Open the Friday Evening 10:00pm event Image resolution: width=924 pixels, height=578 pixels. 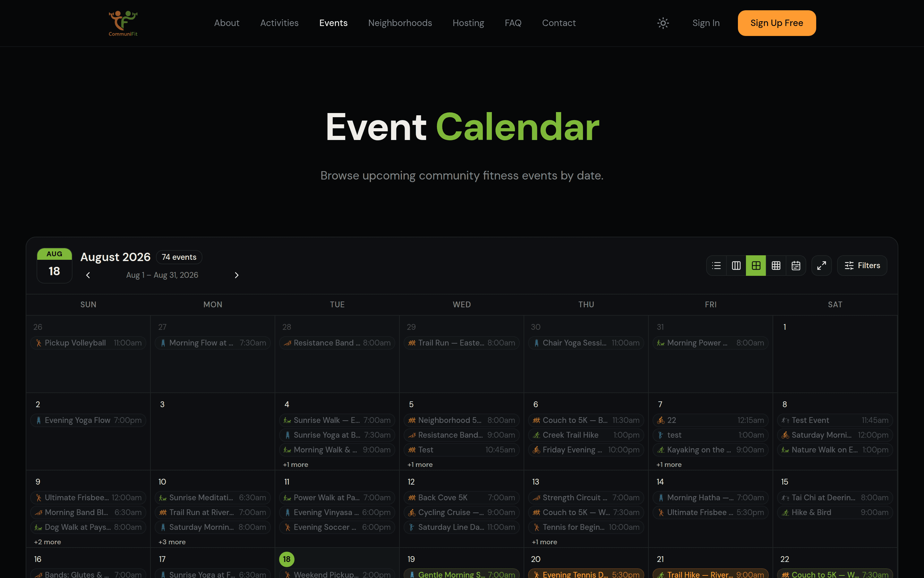[x=586, y=450]
